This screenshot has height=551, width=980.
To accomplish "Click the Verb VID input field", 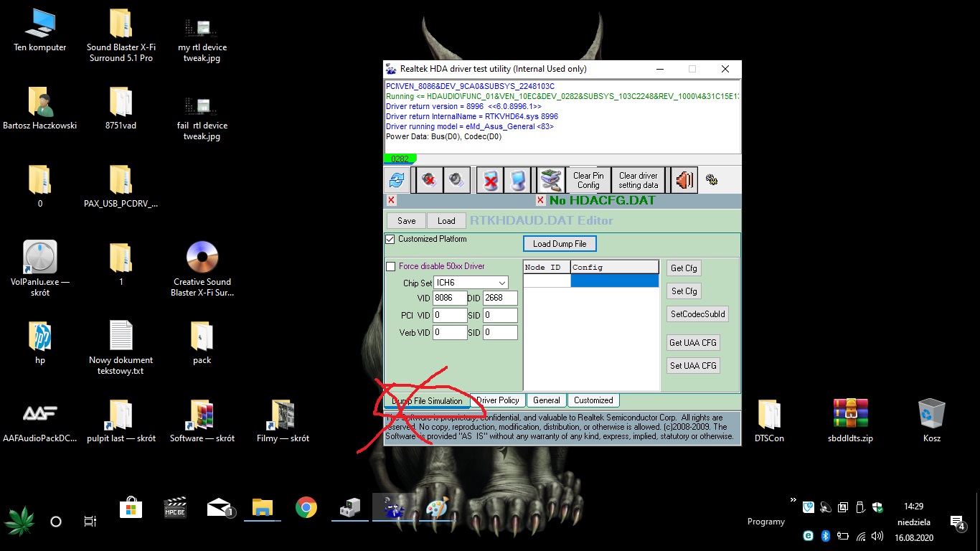I will point(451,333).
